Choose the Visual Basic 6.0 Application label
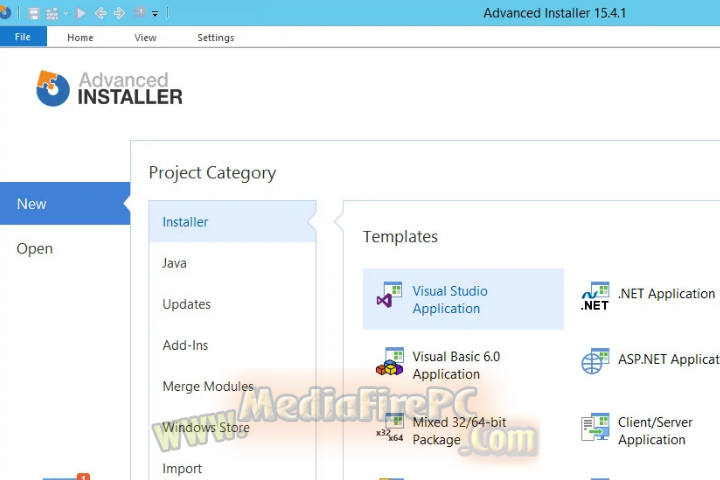720x480 pixels. (456, 365)
